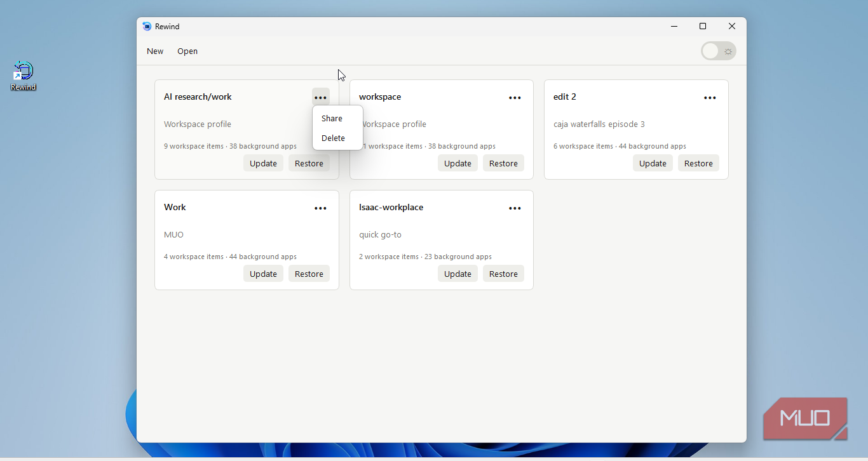Open the three-dot menu on edit 2 card
Image resolution: width=868 pixels, height=461 pixels.
[x=710, y=97]
